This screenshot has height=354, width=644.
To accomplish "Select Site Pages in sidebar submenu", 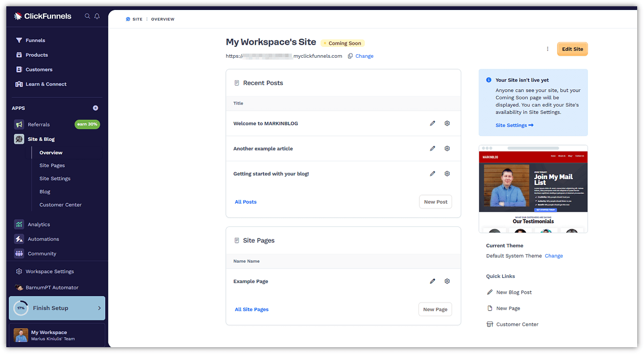I will [x=52, y=165].
